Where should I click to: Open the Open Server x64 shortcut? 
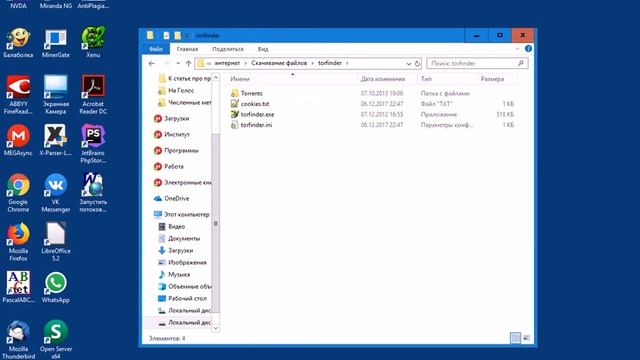pyautogui.click(x=56, y=340)
